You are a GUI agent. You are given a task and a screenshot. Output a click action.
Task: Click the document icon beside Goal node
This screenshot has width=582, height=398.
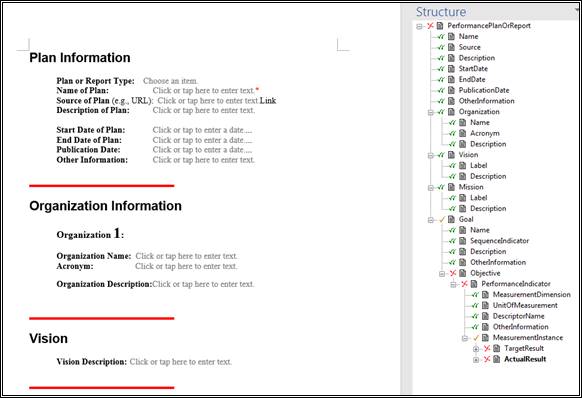pos(451,219)
